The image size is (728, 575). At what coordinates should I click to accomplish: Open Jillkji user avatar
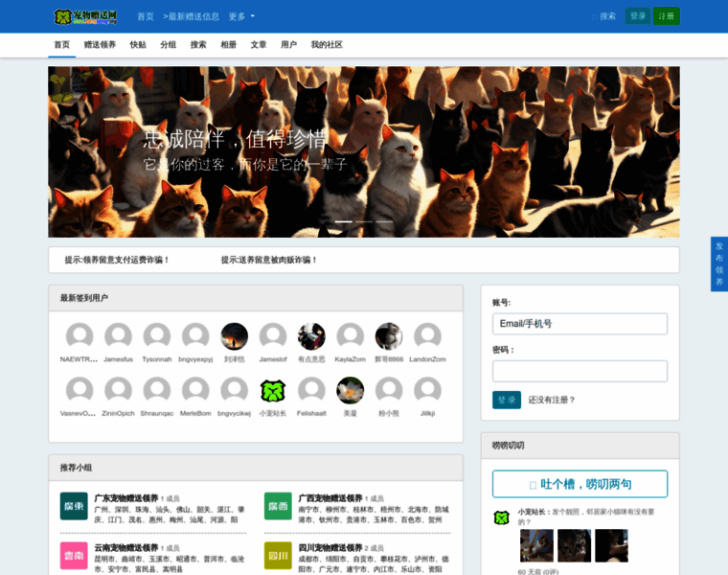(427, 391)
